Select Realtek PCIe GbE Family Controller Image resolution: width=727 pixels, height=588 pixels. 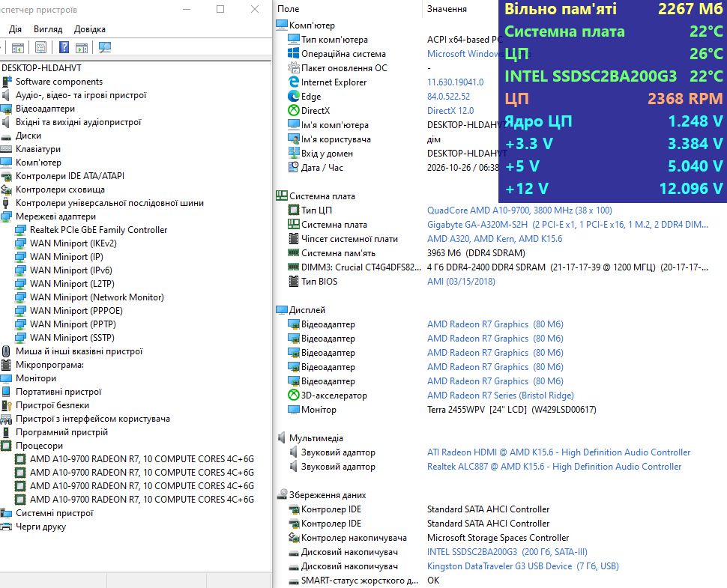[x=98, y=230]
